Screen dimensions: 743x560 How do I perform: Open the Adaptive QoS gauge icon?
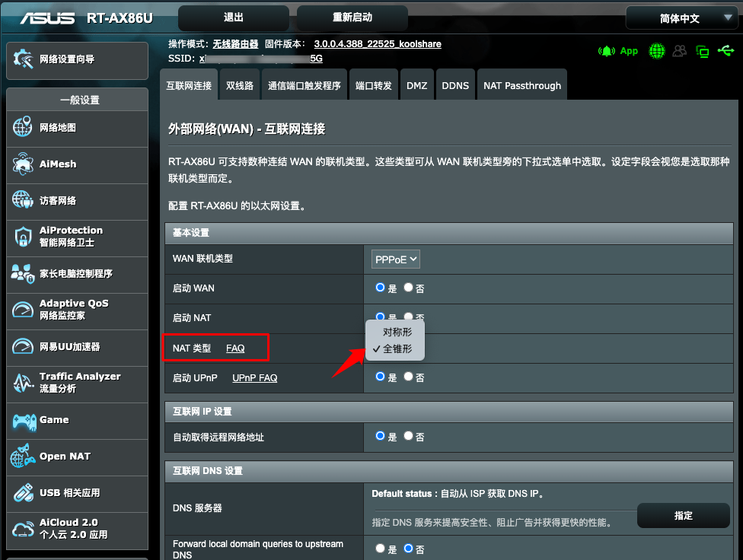[x=23, y=310]
